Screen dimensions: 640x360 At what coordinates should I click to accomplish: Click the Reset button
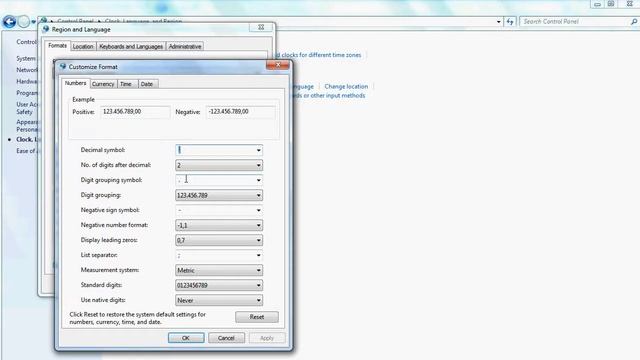pyautogui.click(x=257, y=317)
